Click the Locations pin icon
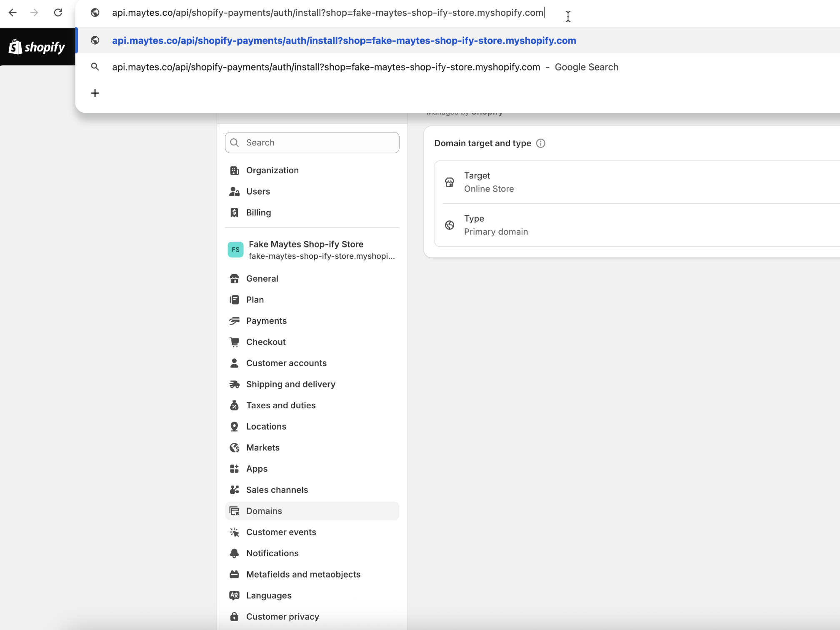The height and width of the screenshot is (630, 840). (235, 427)
